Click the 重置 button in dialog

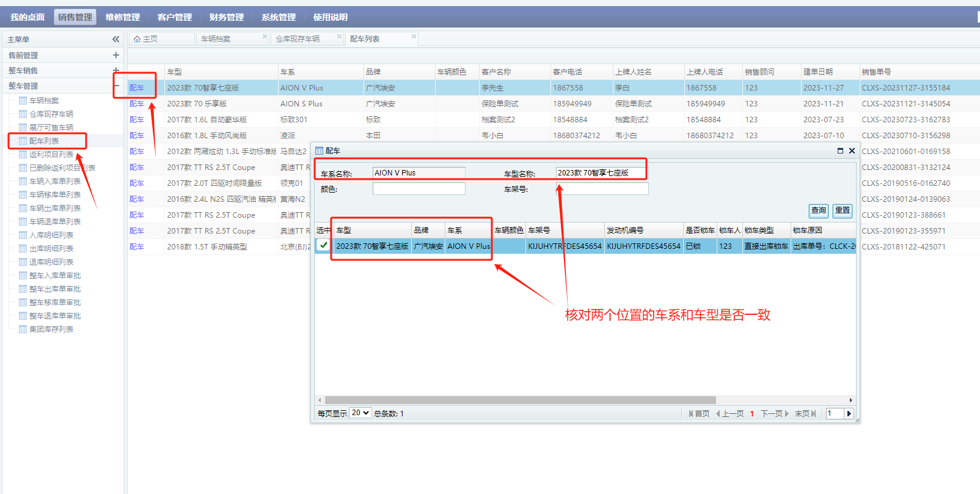tap(843, 210)
